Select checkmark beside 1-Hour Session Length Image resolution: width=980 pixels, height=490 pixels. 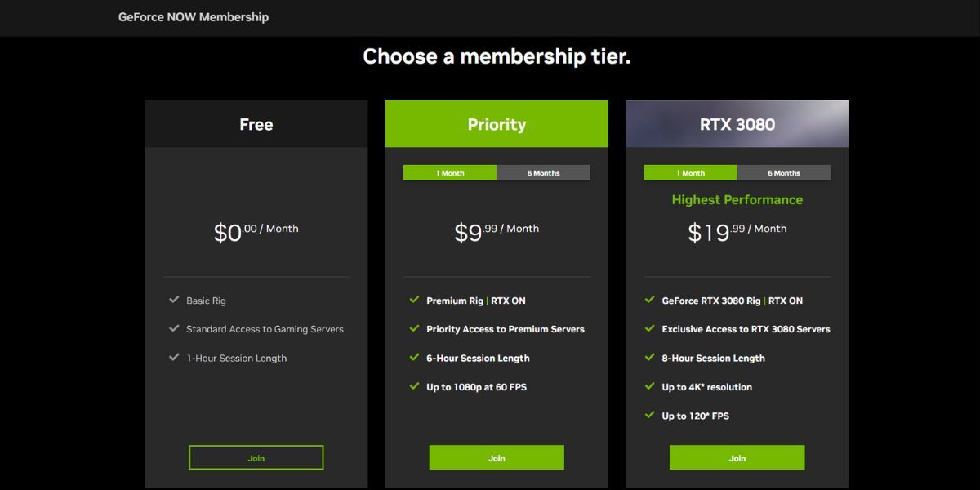click(x=174, y=358)
